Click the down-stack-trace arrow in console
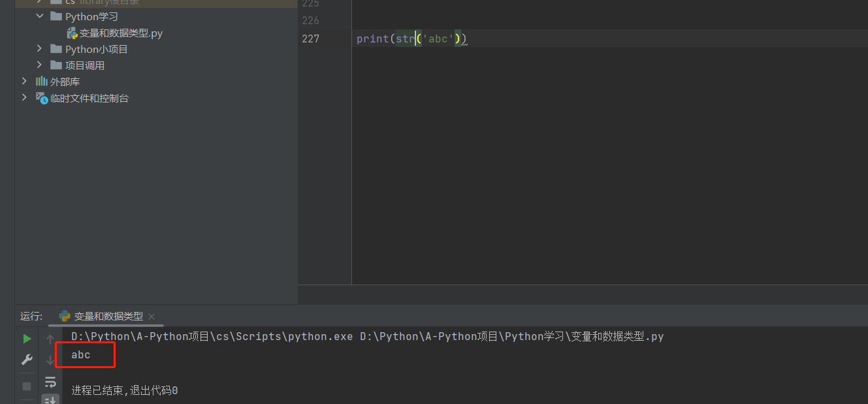This screenshot has height=404, width=868. [x=50, y=360]
